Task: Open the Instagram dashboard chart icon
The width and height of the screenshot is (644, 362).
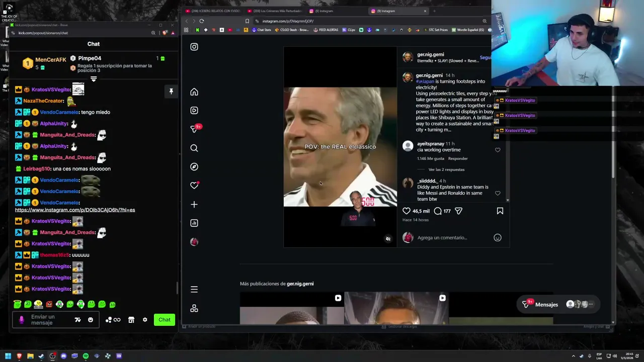Action: 194,223
